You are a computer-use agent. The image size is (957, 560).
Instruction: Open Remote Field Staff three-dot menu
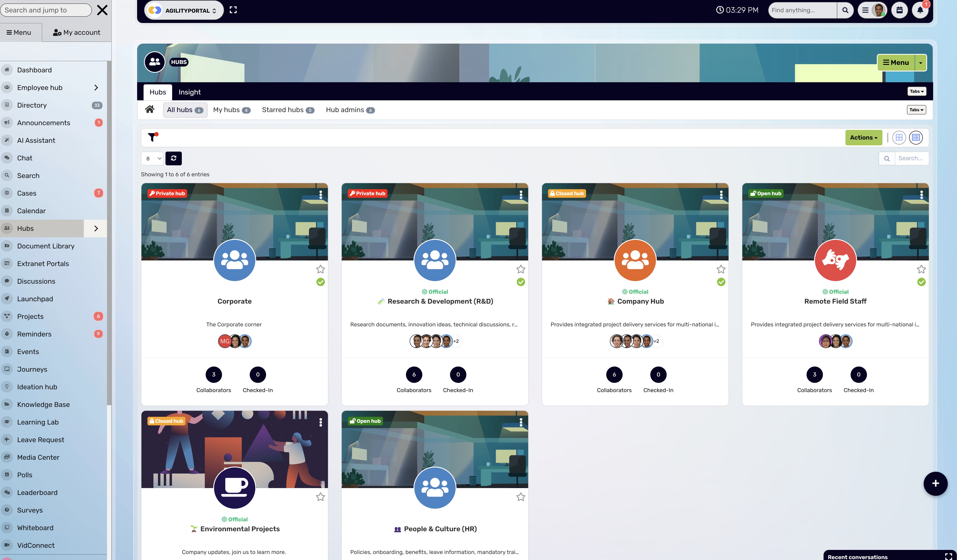point(921,195)
